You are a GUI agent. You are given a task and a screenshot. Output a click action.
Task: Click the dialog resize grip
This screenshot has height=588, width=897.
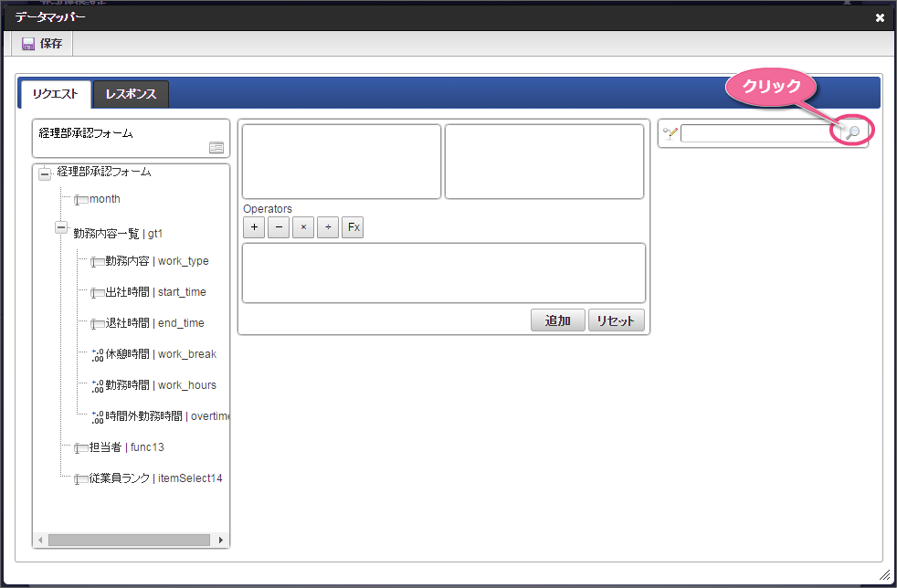[x=884, y=575]
